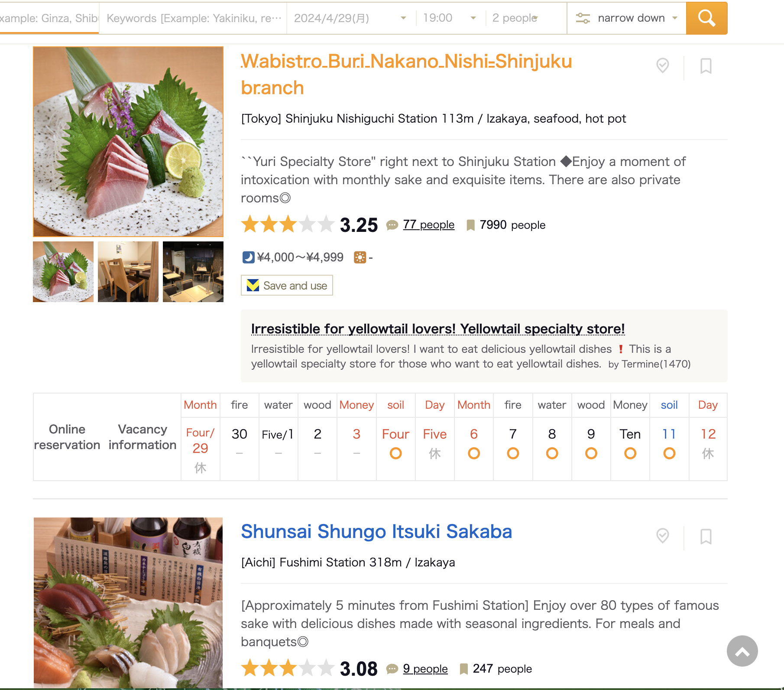Open the Shunsai Shungo Itsuki Sakaba title
784x690 pixels.
click(x=376, y=532)
